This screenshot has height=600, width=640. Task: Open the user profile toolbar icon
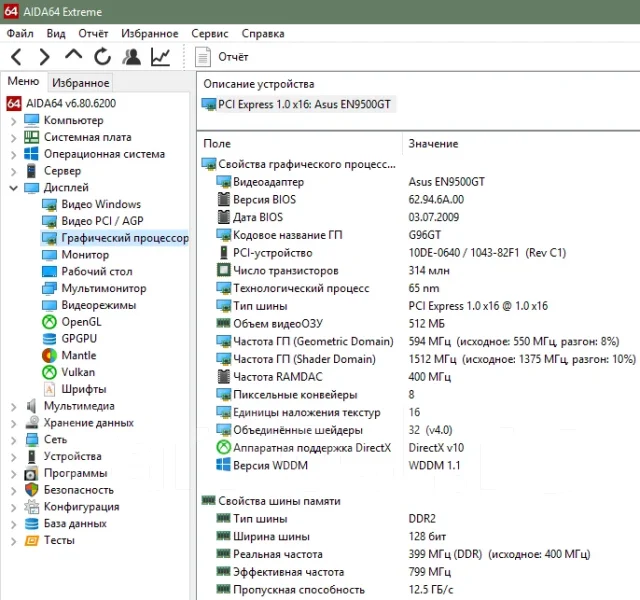pos(131,57)
